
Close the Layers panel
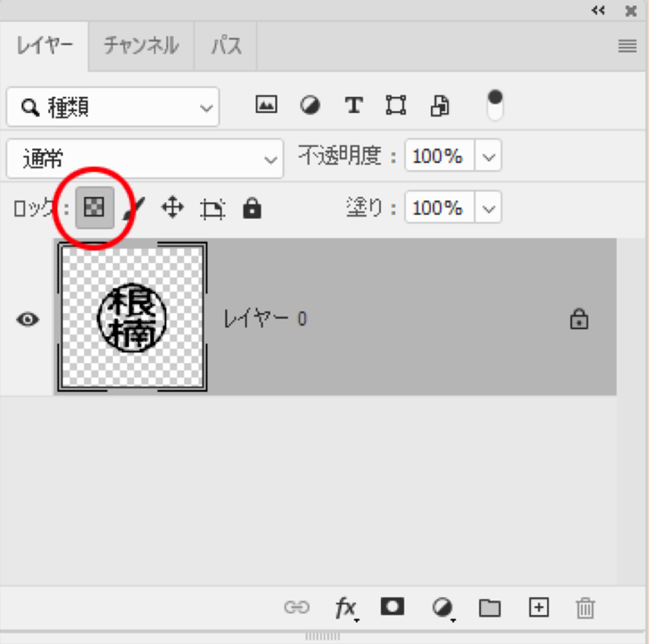(x=631, y=11)
